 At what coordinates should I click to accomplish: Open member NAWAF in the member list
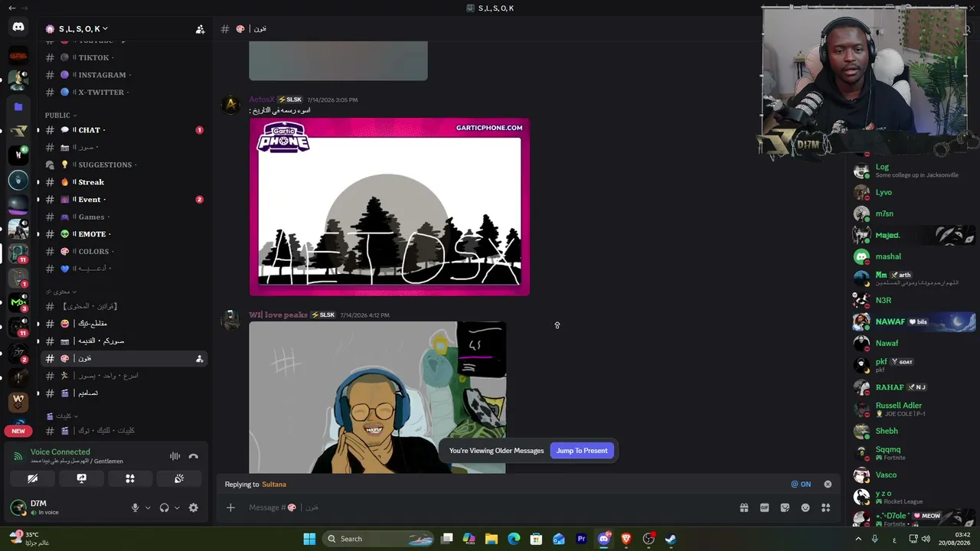click(x=913, y=321)
